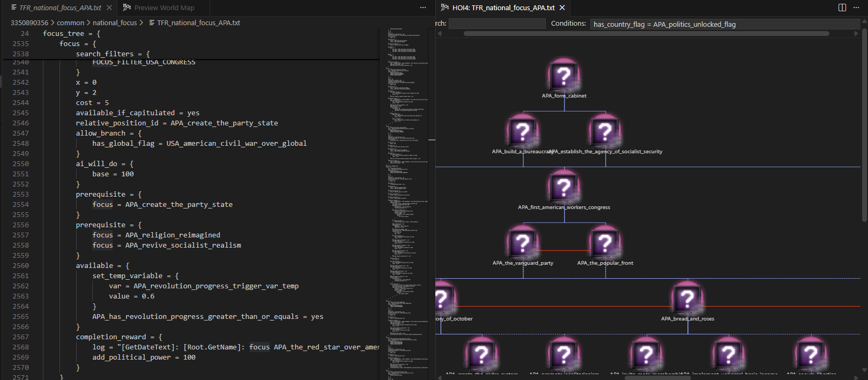Click the focus tree search input field
The width and height of the screenshot is (868, 380).
496,24
